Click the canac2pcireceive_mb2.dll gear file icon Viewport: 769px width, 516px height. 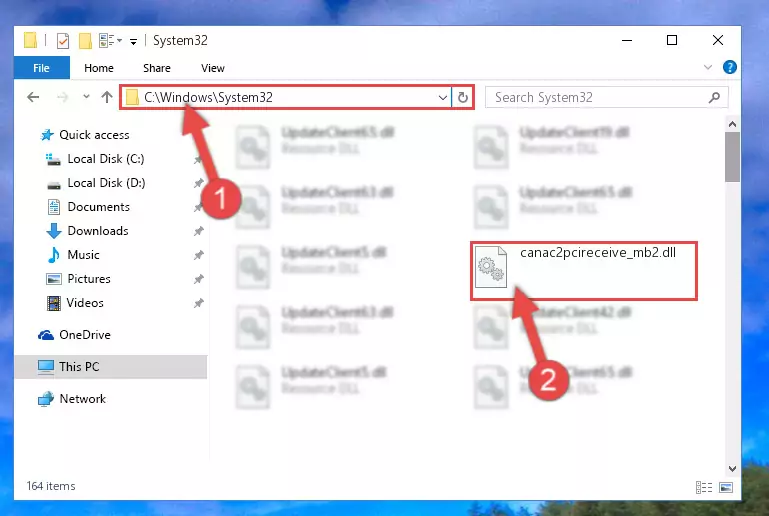click(x=491, y=267)
